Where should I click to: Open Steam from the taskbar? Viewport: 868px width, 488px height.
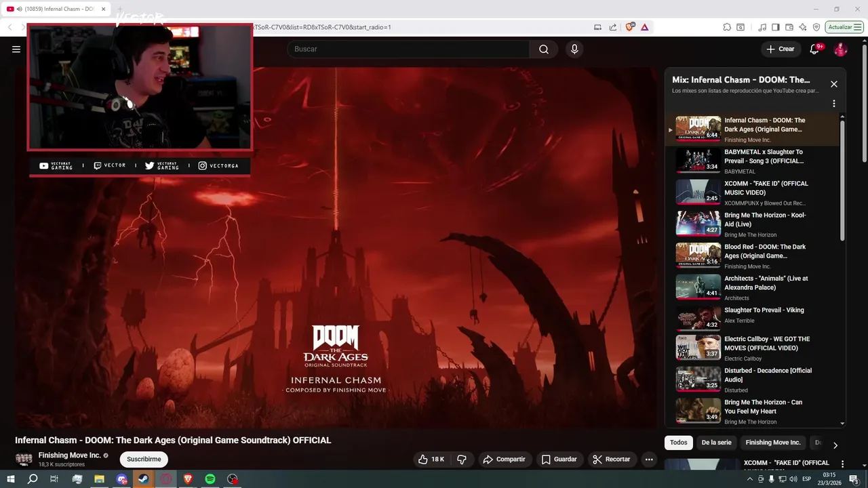tap(144, 479)
